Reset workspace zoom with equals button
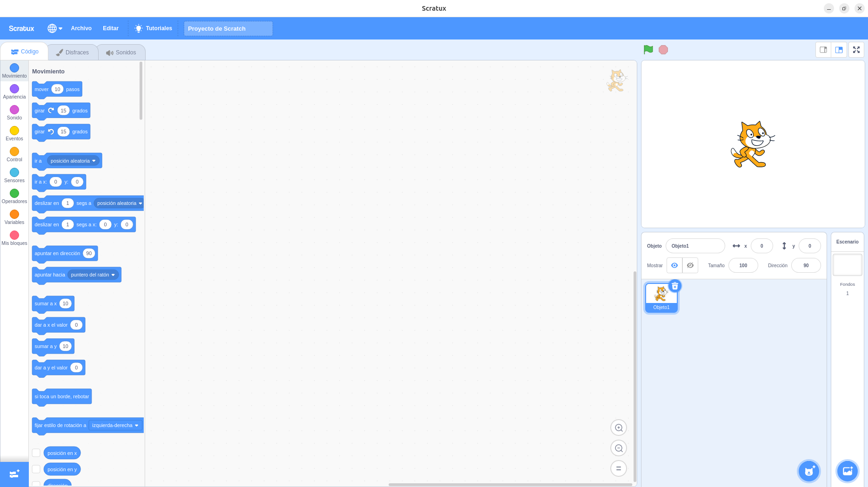 click(618, 468)
